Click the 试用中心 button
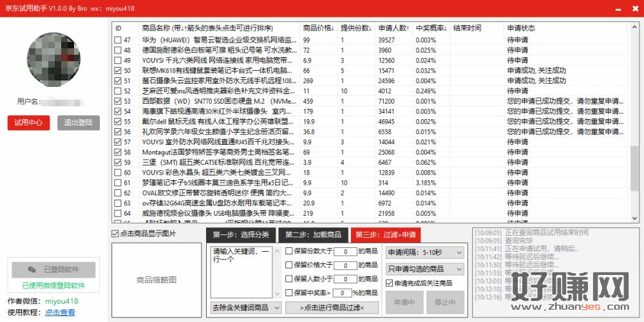 (28, 123)
